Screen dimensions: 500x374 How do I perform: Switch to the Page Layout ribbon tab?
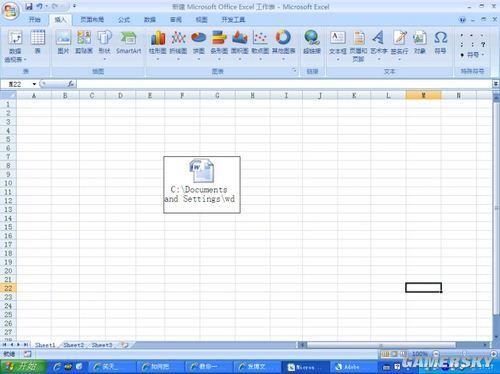[92, 20]
